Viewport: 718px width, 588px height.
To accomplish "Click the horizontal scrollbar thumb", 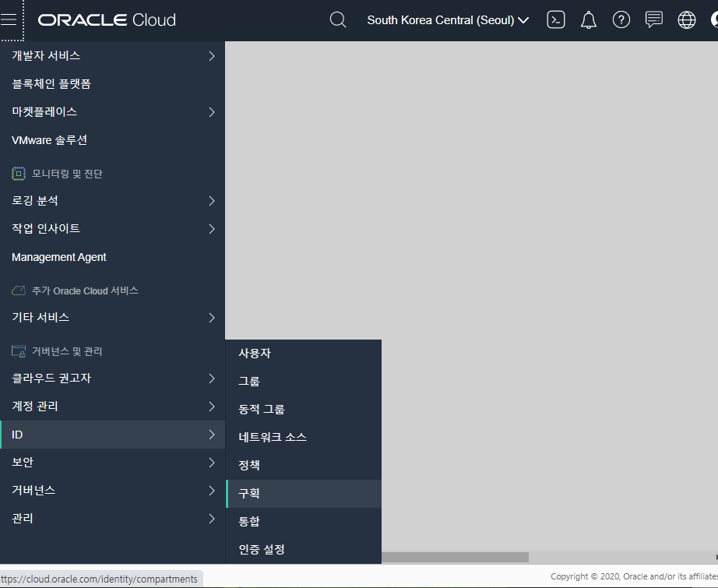I will [455, 557].
